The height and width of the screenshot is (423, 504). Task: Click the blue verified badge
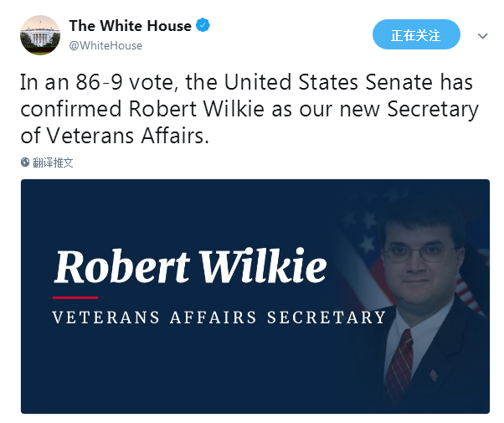[203, 25]
